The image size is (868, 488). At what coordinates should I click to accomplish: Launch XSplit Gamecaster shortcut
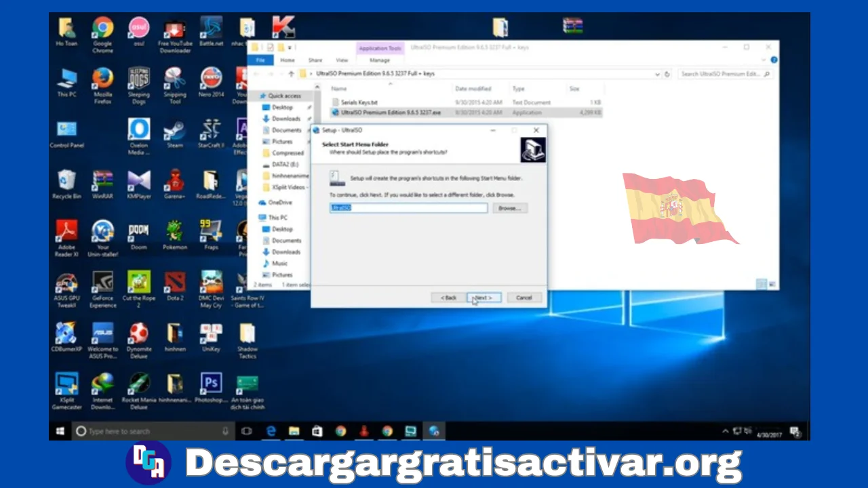coord(66,391)
